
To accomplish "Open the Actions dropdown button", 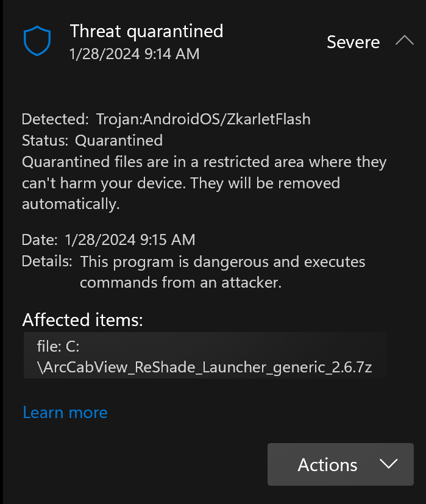I will (340, 464).
